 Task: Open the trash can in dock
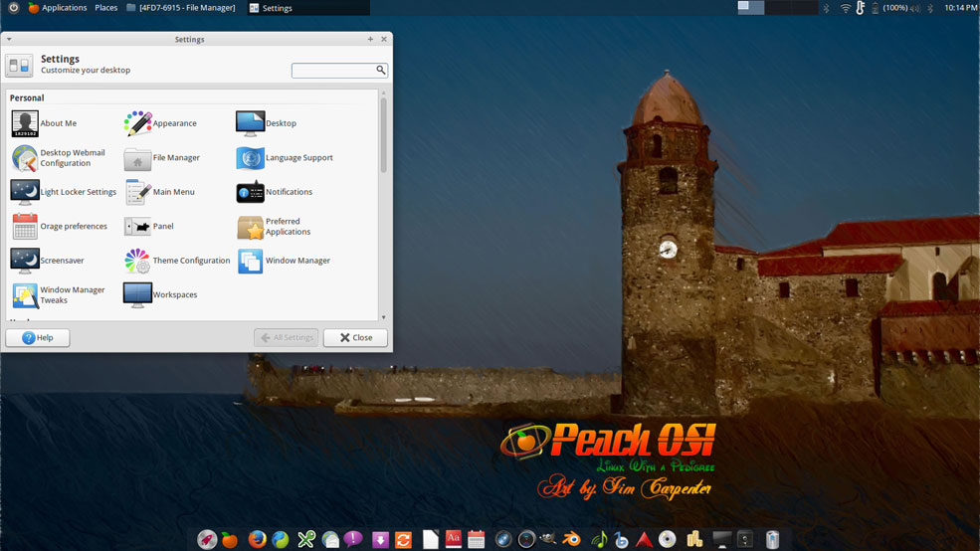pyautogui.click(x=772, y=539)
